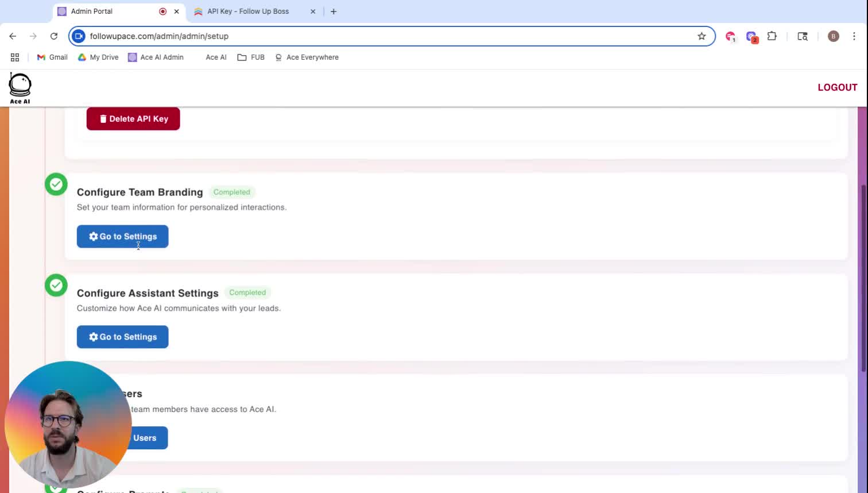Click the Completed badge next to Team Branding

tap(232, 192)
